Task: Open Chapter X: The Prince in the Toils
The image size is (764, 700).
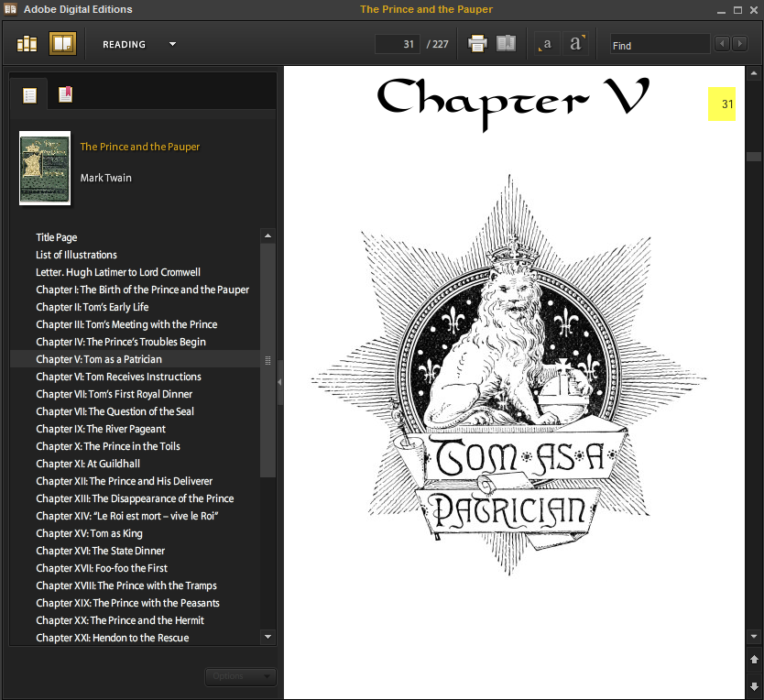Action: coord(108,446)
